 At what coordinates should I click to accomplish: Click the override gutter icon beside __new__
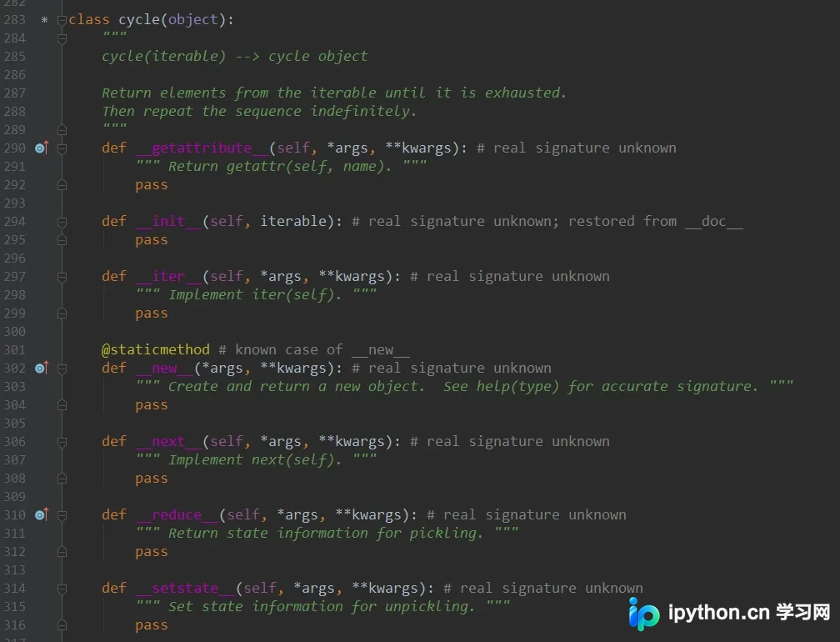42,368
